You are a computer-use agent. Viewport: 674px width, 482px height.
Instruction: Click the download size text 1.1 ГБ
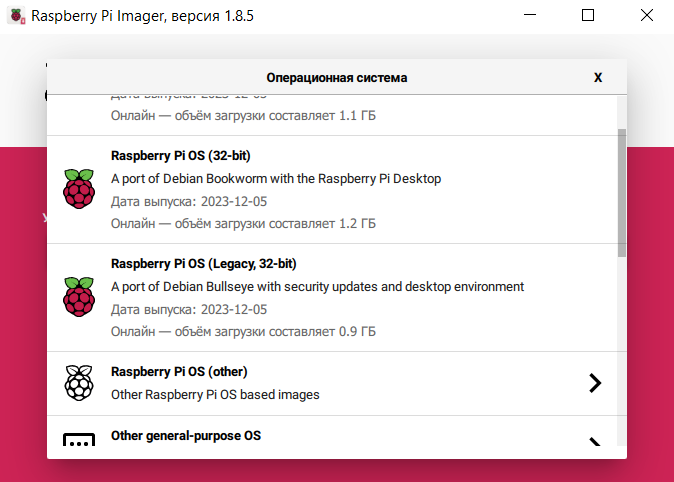[243, 116]
